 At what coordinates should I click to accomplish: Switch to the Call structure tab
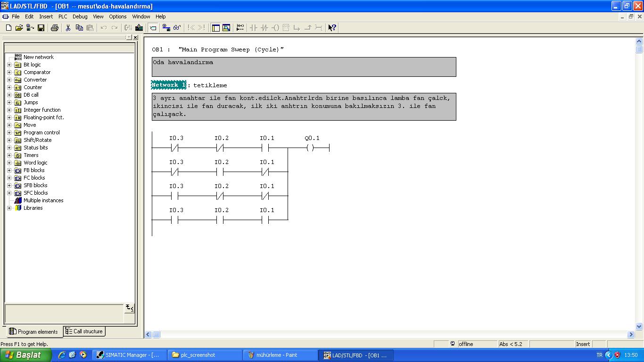[84, 331]
